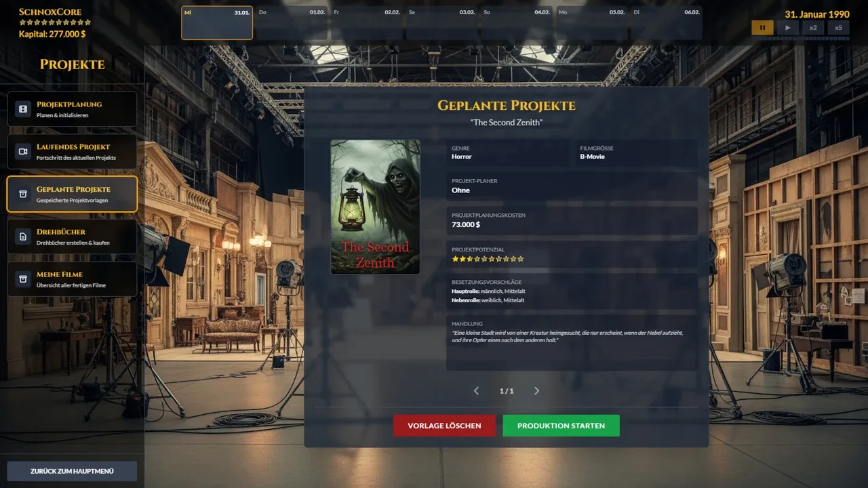Click The Second Zenith movie poster
Image resolution: width=868 pixels, height=488 pixels.
coord(375,207)
